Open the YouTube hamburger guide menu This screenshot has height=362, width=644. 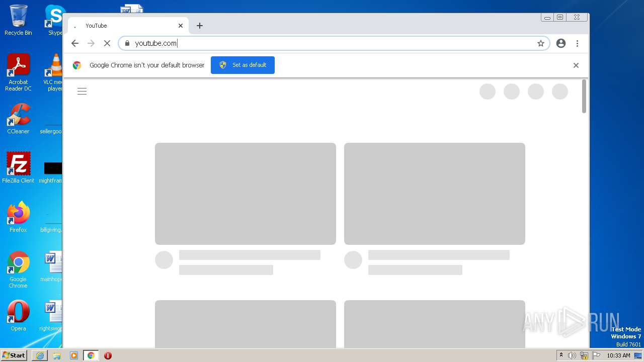[82, 91]
